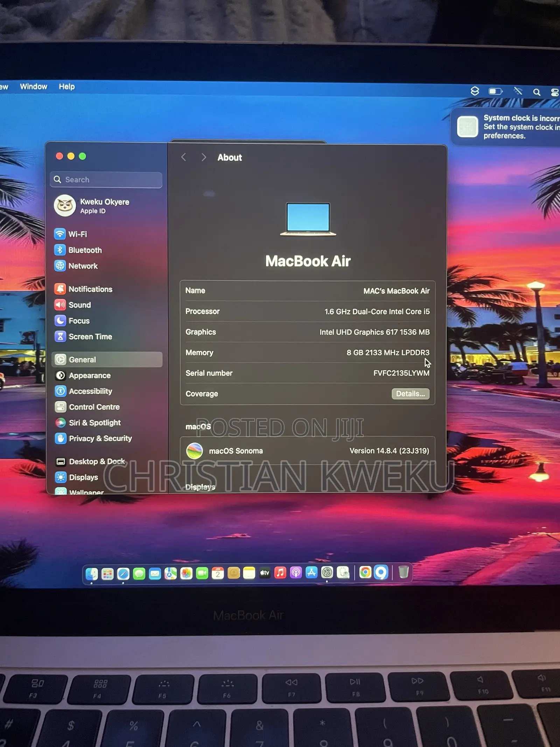Open Focus settings
The height and width of the screenshot is (747, 560).
72,321
